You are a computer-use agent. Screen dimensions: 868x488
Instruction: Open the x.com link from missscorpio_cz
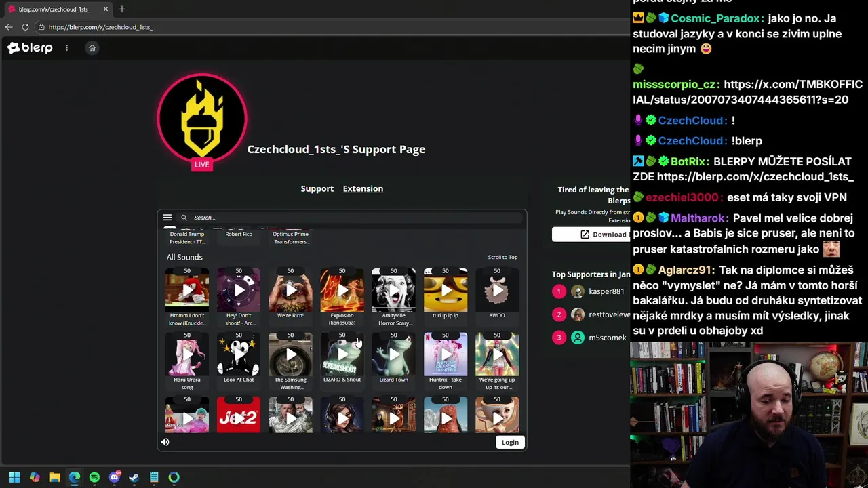pos(747,92)
